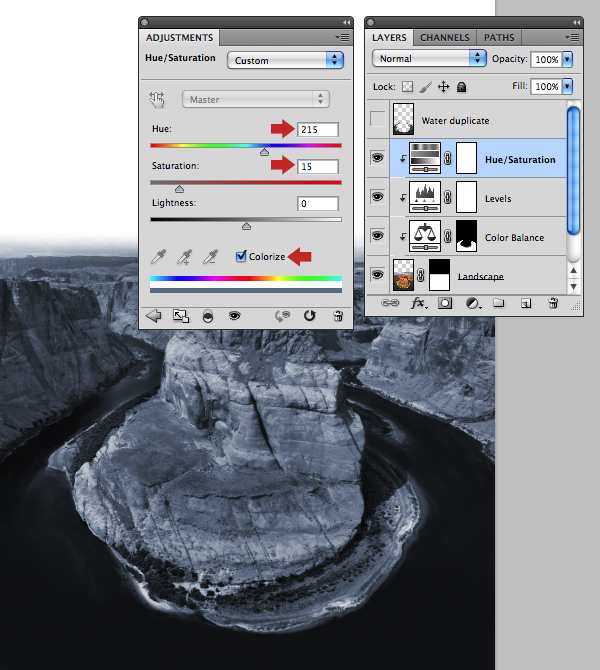Select the Color Balance layer name
This screenshot has height=670, width=600.
tap(514, 238)
